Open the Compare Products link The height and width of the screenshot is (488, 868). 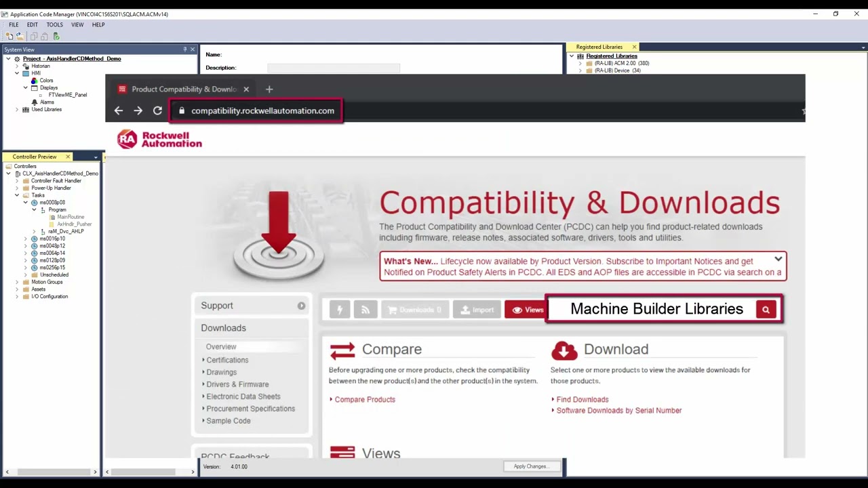pos(365,399)
